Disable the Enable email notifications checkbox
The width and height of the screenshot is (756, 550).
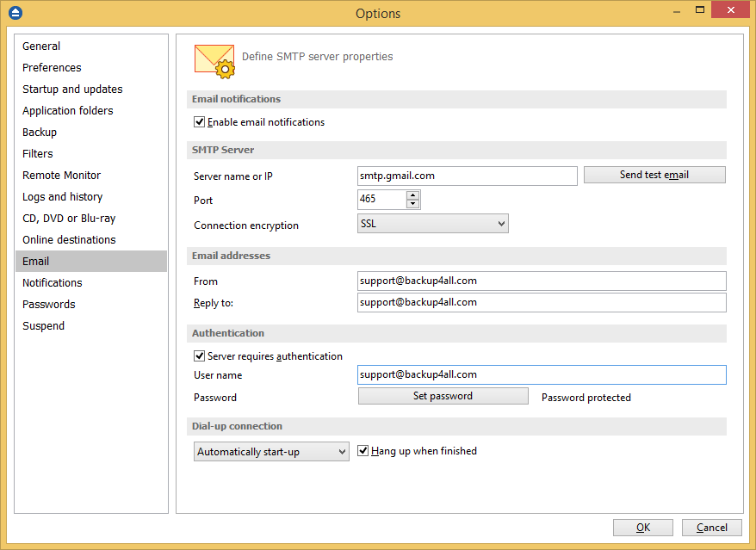click(199, 121)
